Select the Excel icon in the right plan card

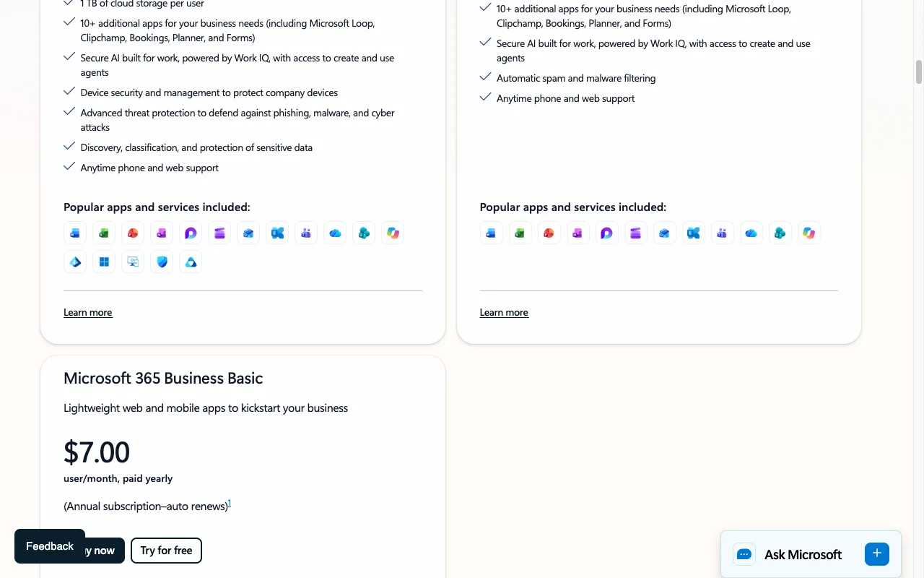click(520, 233)
